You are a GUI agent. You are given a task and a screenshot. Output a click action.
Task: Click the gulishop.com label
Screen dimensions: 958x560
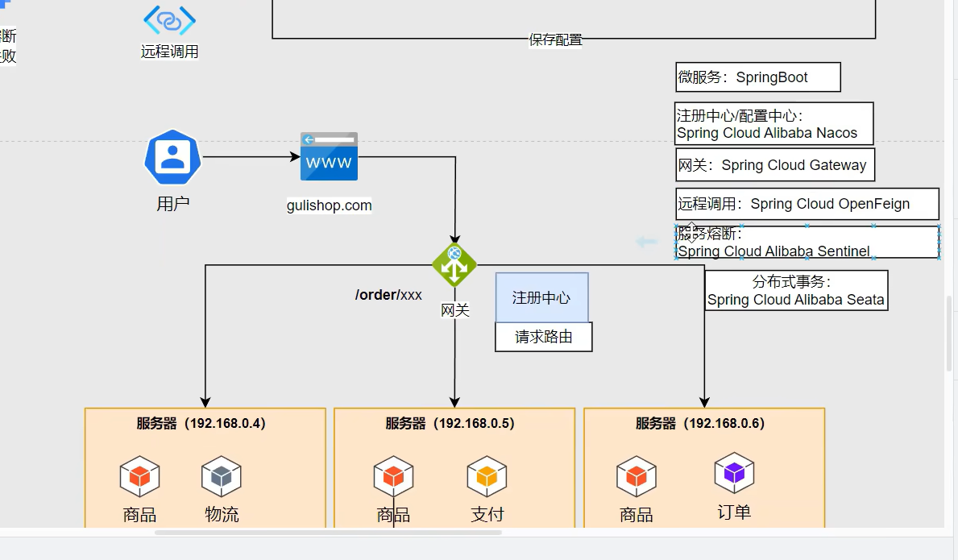(330, 205)
